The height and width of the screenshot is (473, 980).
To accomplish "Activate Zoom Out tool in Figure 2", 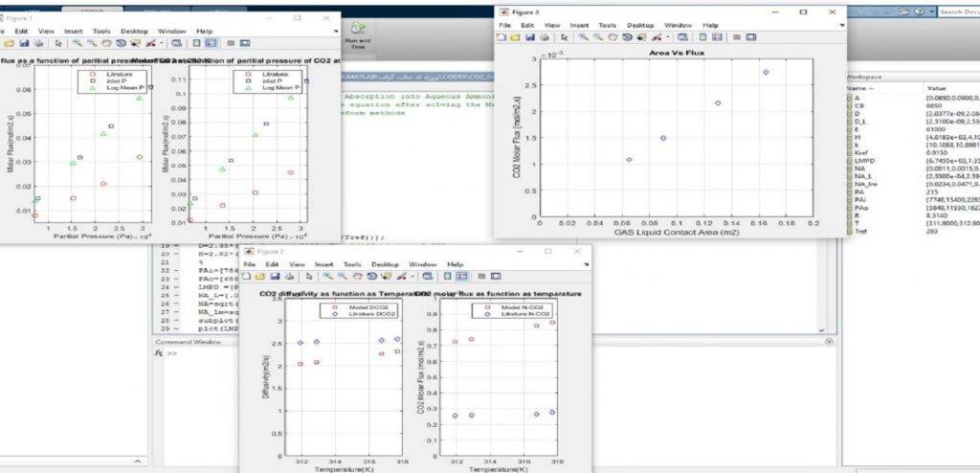I will 343,276.
